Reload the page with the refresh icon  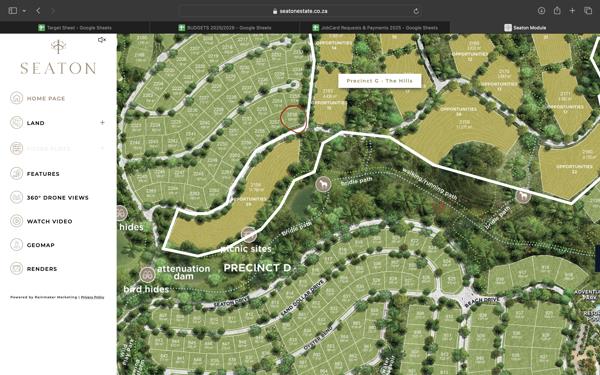[416, 11]
